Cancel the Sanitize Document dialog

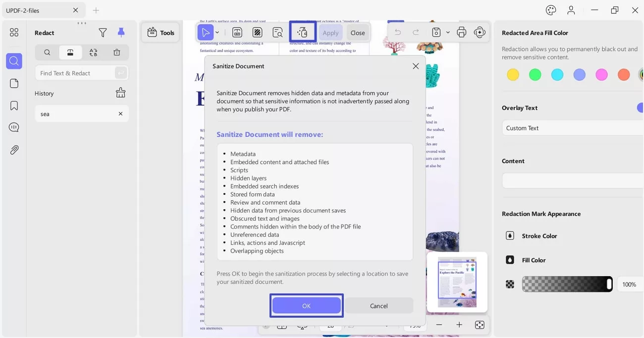pyautogui.click(x=378, y=305)
